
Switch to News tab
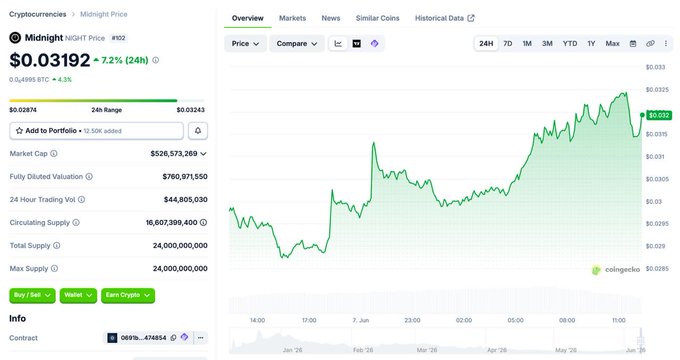click(x=331, y=18)
